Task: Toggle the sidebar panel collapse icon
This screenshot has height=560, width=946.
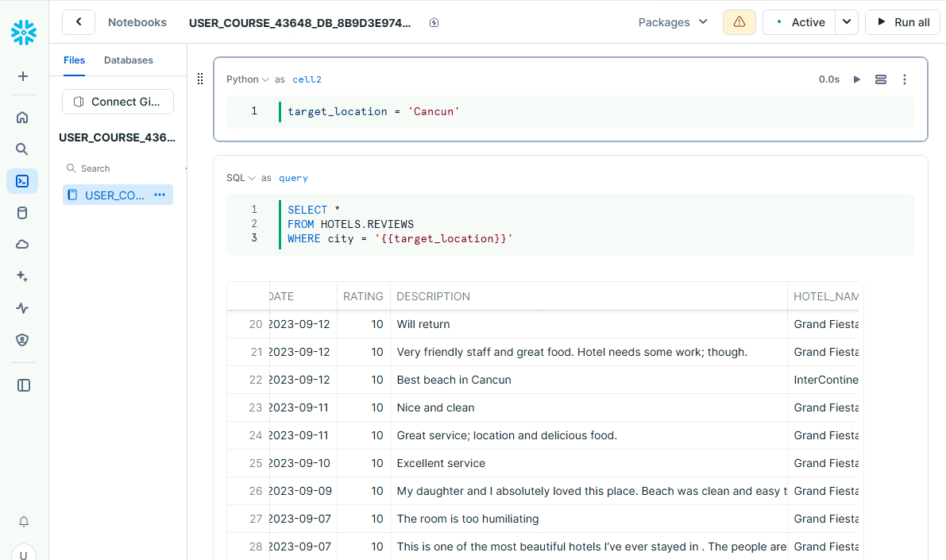Action: point(24,385)
